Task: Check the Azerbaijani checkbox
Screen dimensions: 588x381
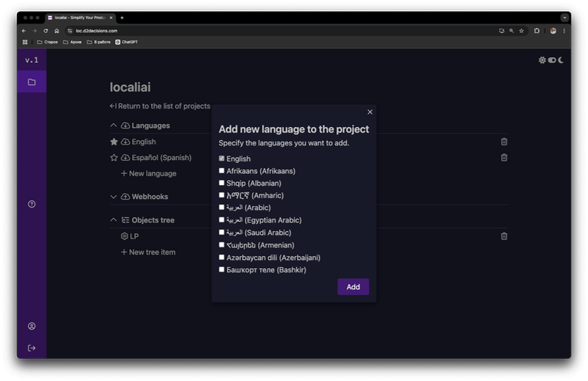Action: [x=222, y=258]
